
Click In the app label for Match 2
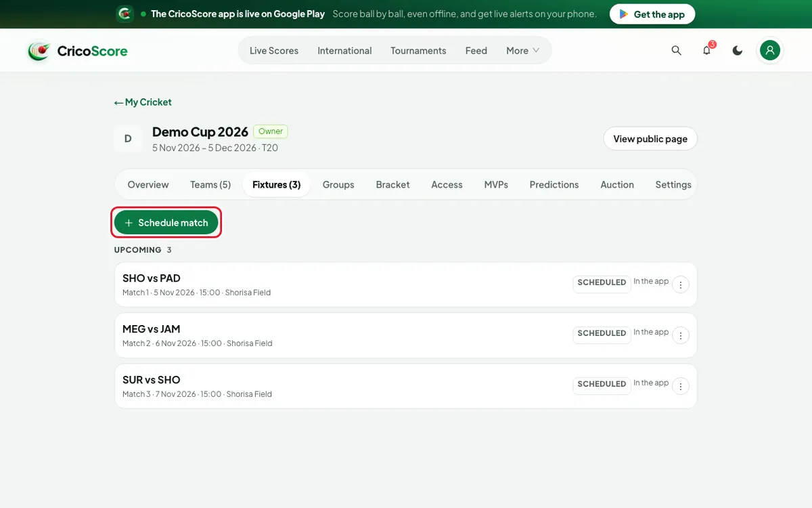[x=651, y=332]
